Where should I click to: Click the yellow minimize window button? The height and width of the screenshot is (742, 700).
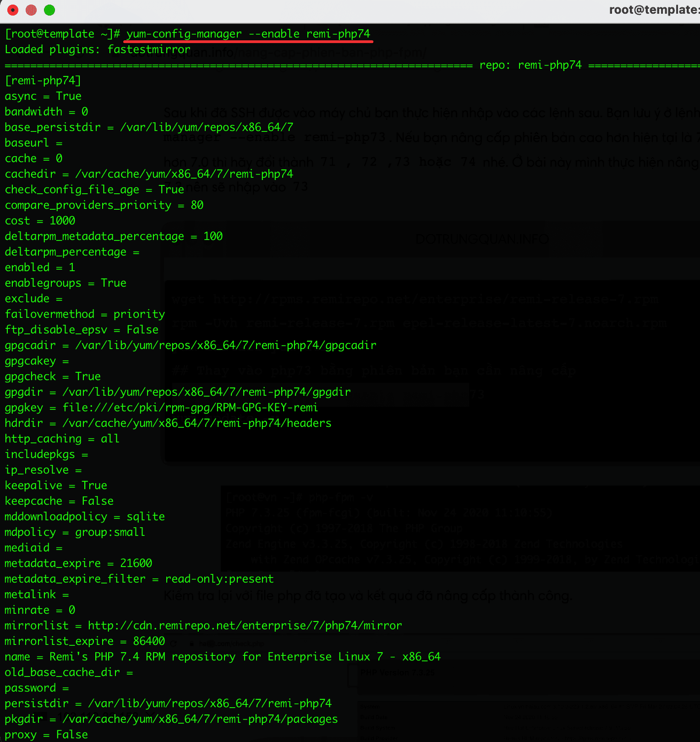pyautogui.click(x=31, y=10)
